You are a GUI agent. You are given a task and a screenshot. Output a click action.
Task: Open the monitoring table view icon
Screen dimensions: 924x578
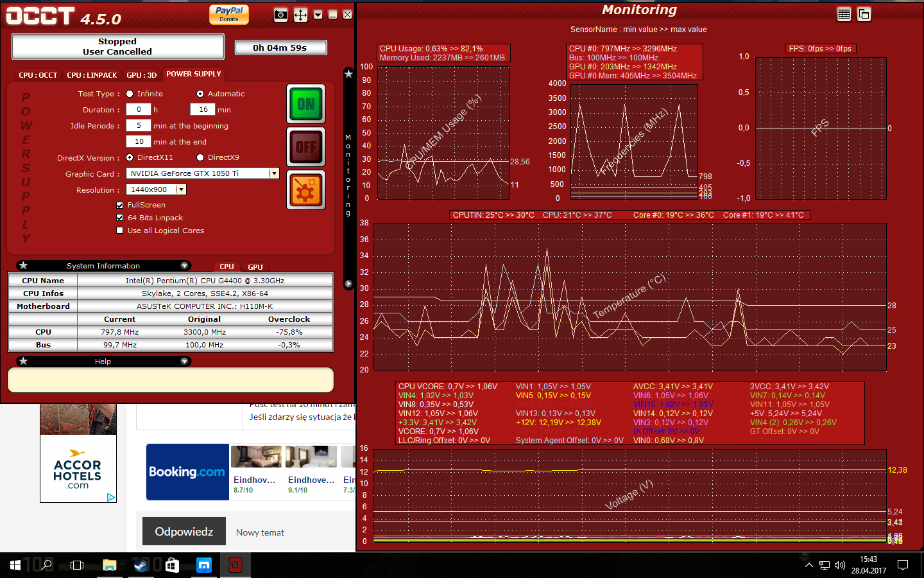844,14
